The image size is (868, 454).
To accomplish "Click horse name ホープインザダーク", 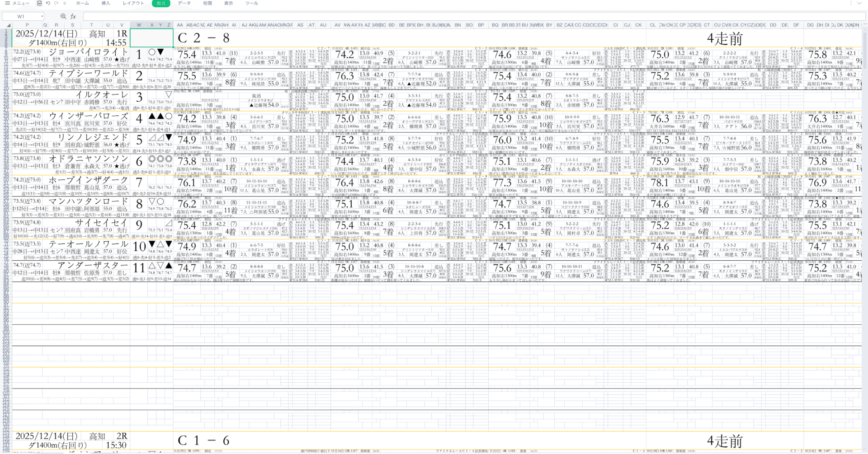I will point(88,180).
